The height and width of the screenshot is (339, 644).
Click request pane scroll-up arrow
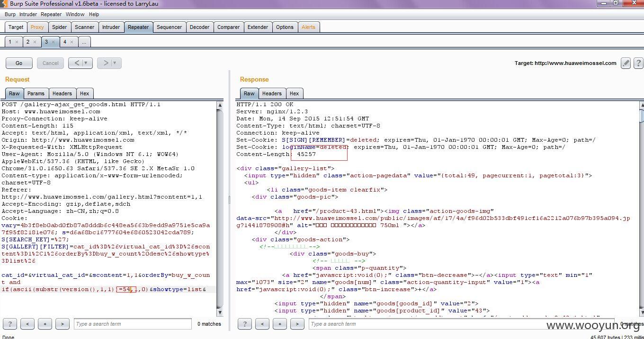220,105
